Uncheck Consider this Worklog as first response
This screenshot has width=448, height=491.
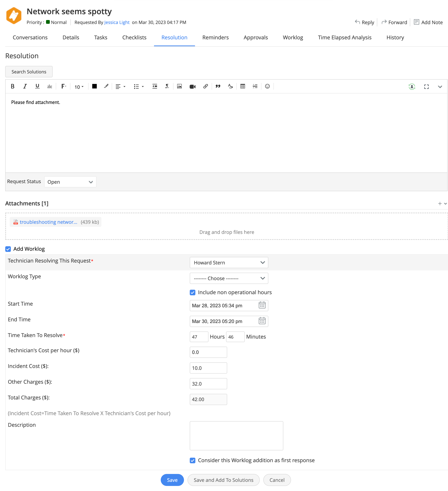[193, 460]
